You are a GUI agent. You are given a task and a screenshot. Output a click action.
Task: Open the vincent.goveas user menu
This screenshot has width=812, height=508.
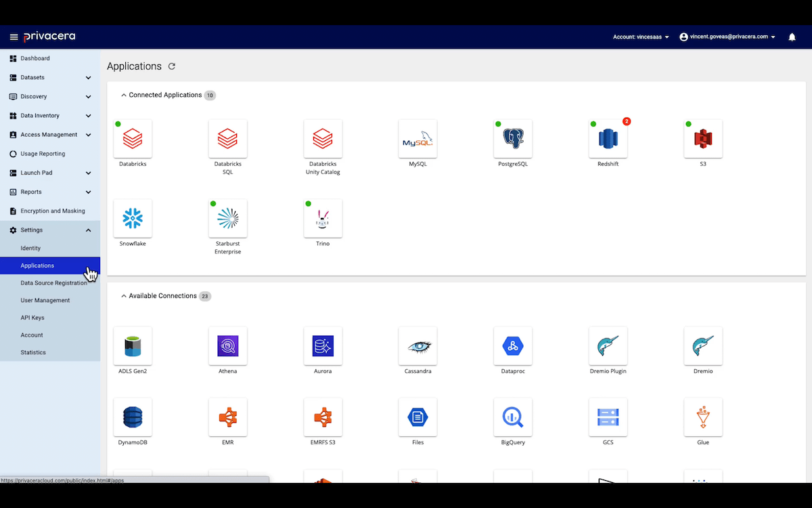727,37
